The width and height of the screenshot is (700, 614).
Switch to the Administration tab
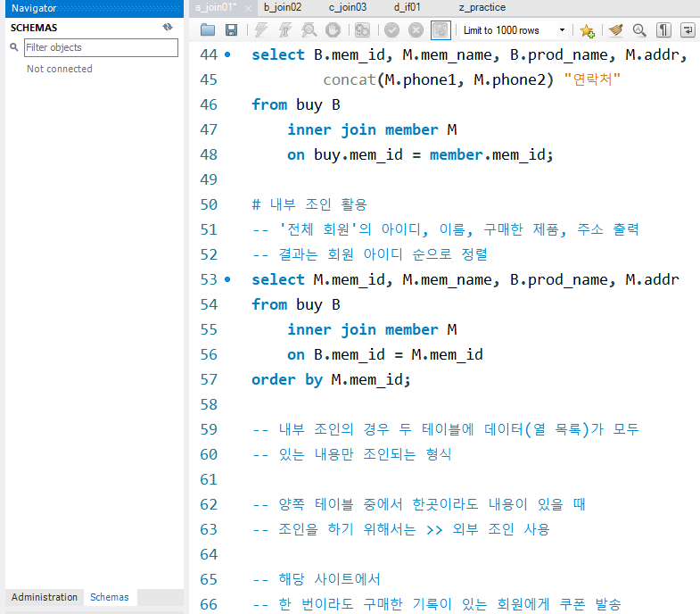(45, 597)
